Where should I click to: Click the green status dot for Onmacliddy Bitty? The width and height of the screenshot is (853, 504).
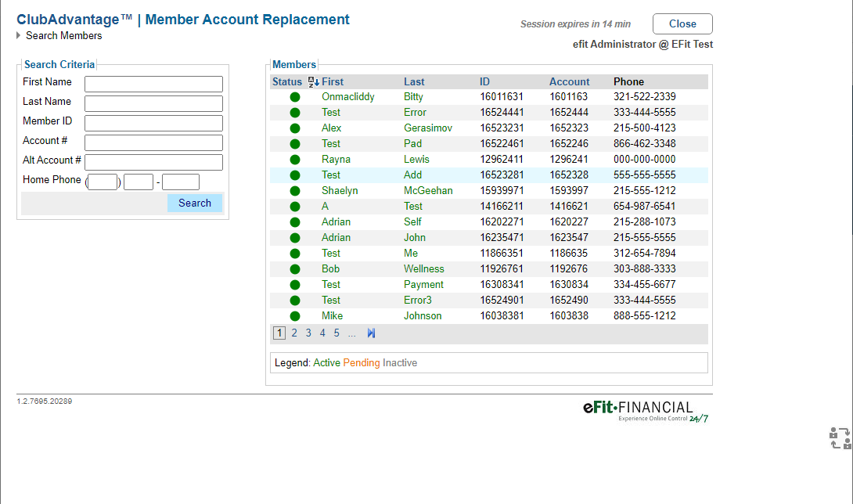pos(295,97)
